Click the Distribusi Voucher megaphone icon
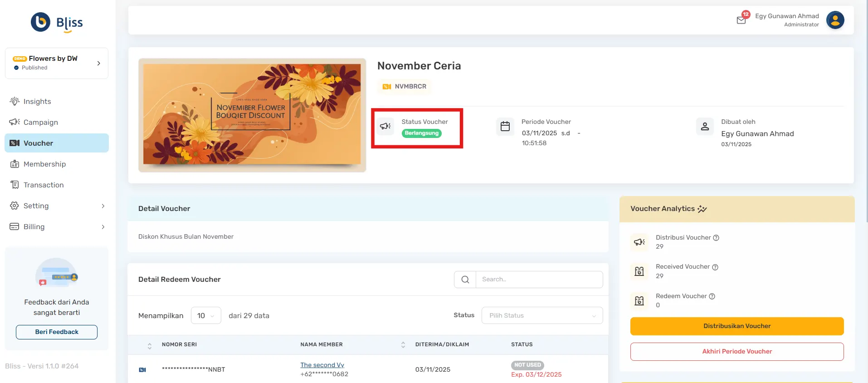This screenshot has height=383, width=868. pyautogui.click(x=639, y=242)
